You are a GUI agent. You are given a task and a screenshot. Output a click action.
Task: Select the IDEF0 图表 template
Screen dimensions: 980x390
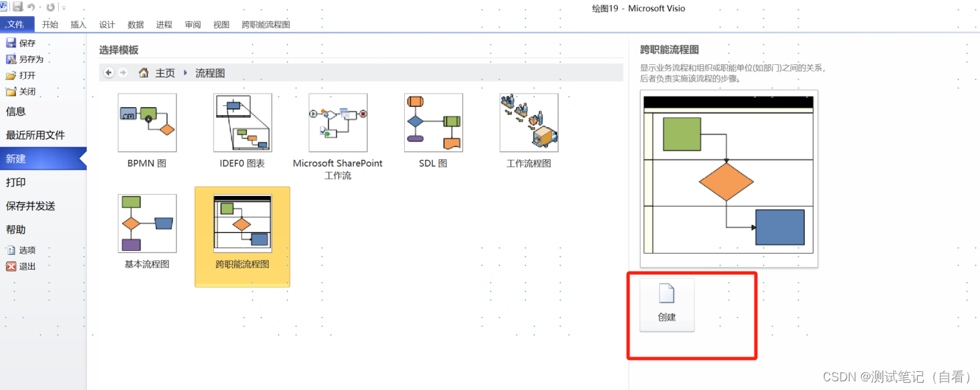click(x=242, y=130)
